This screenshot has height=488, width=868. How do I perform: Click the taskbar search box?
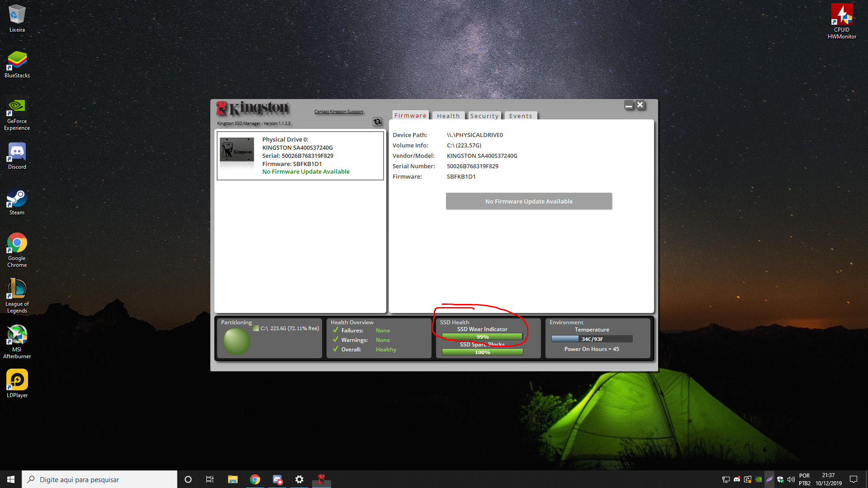click(x=100, y=479)
